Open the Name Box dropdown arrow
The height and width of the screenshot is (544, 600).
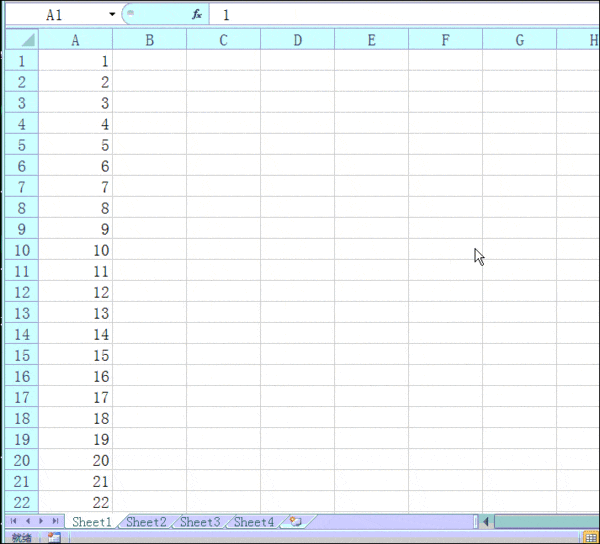pos(112,15)
